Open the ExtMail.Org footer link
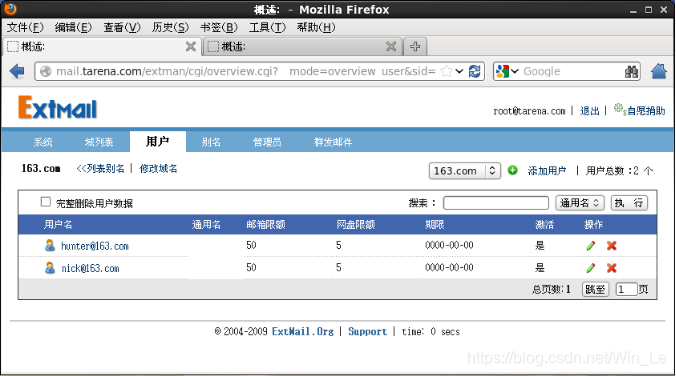The image size is (676, 376). pyautogui.click(x=303, y=332)
